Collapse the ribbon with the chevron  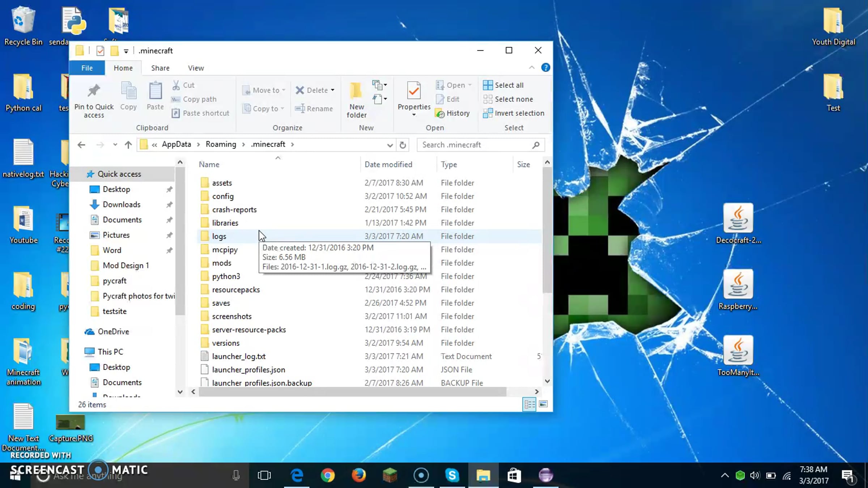click(x=532, y=68)
